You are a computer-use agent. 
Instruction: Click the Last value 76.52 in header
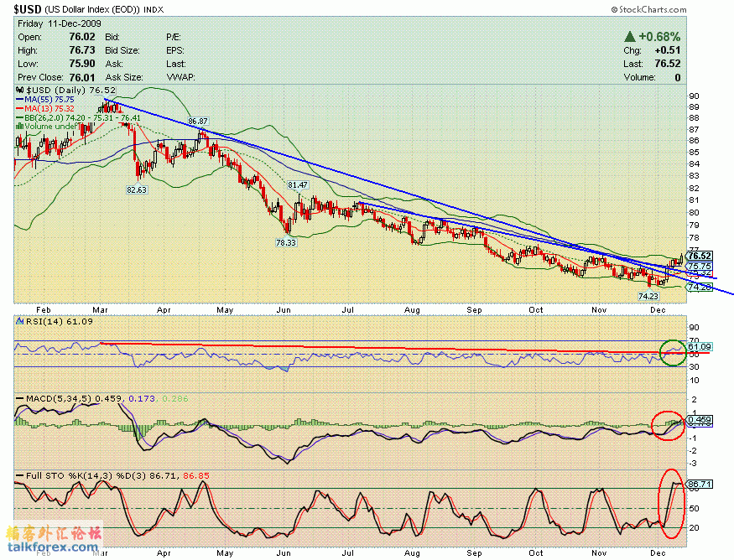668,64
